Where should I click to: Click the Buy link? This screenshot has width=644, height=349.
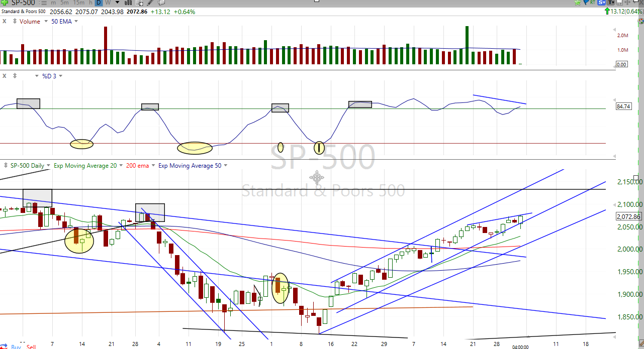coord(16,346)
